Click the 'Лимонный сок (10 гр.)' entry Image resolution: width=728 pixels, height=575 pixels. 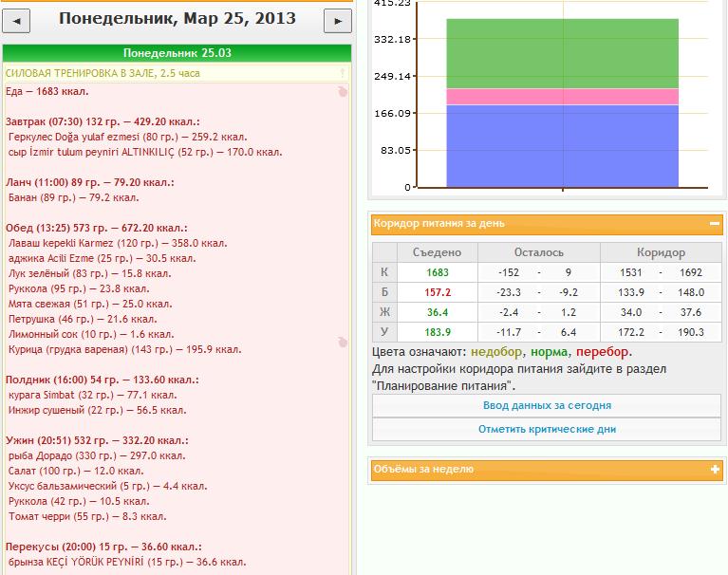[91, 334]
